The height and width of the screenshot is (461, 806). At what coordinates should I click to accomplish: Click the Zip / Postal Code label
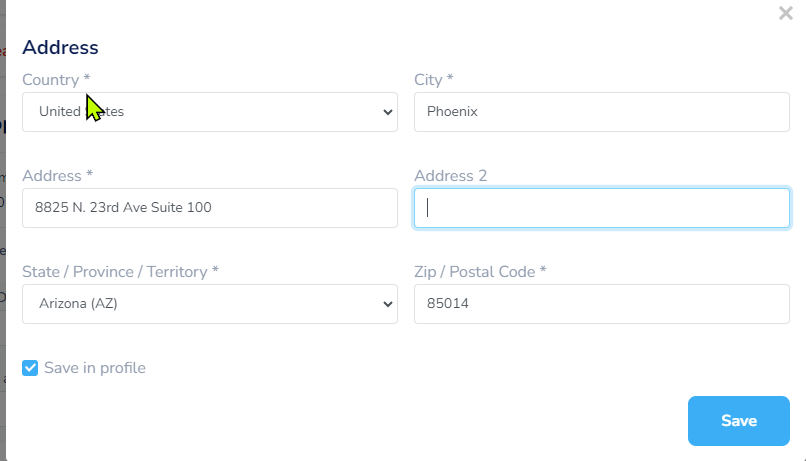[475, 272]
